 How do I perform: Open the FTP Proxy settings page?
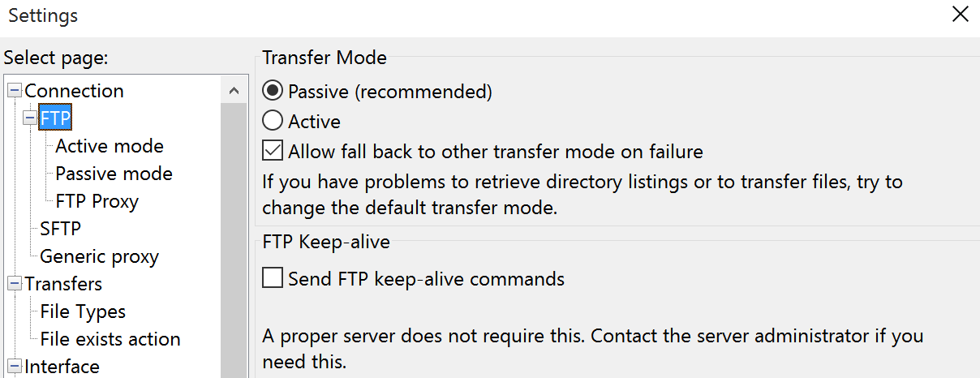coord(97,201)
